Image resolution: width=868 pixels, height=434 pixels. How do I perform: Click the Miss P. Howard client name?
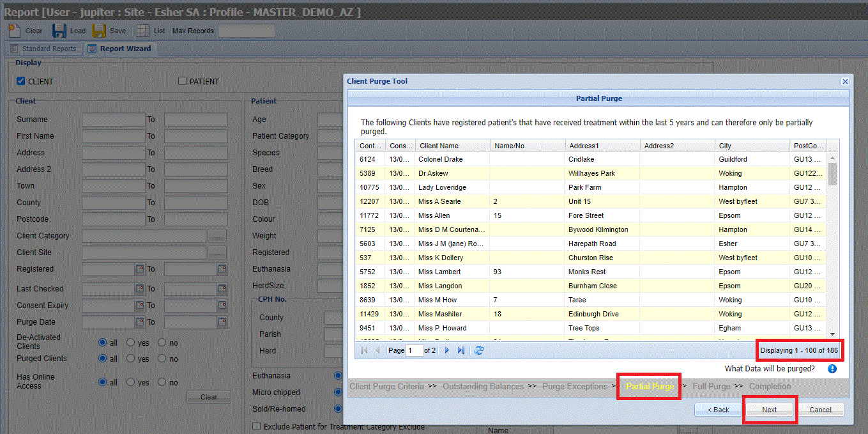point(443,328)
